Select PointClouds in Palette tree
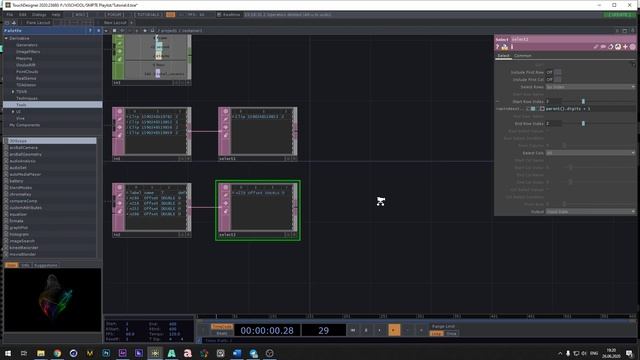Screen dimensions: 640x360 pos(27,71)
